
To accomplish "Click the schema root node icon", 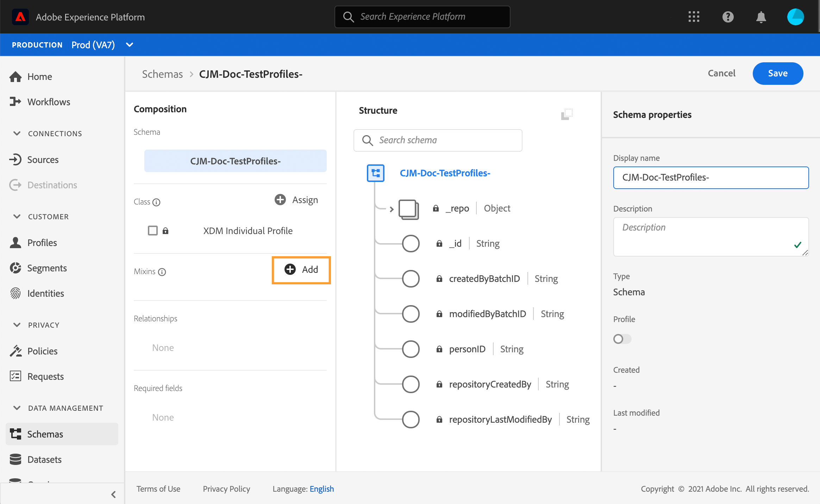I will click(x=375, y=173).
